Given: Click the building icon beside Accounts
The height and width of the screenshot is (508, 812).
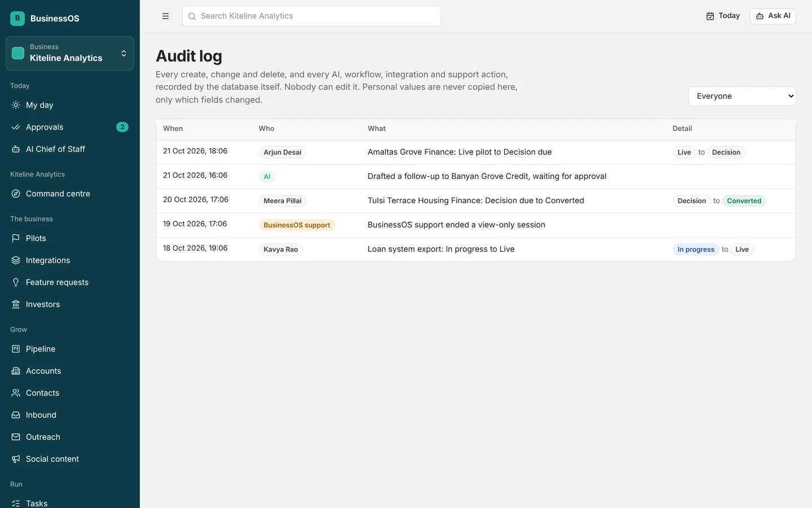Looking at the screenshot, I should pyautogui.click(x=16, y=371).
